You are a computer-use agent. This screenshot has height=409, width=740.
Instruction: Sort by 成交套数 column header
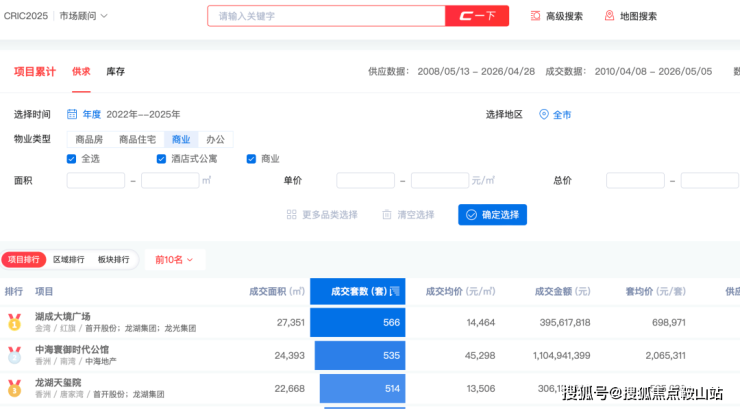click(x=358, y=291)
